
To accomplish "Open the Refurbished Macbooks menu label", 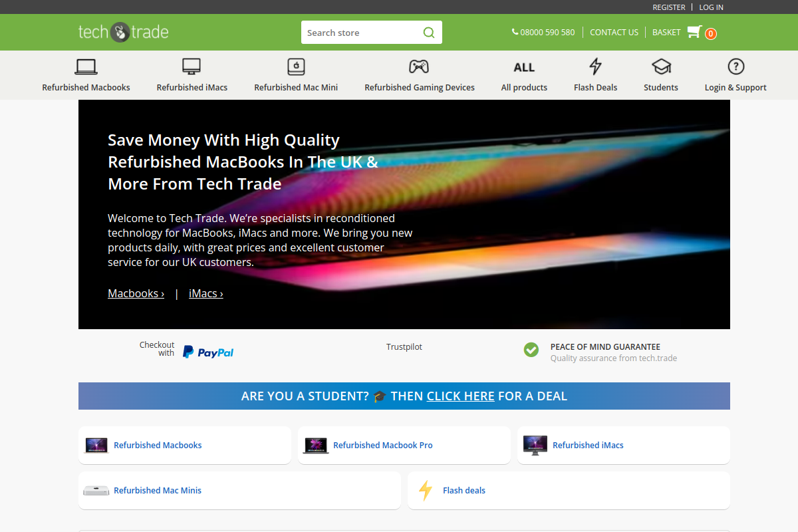I will (86, 88).
